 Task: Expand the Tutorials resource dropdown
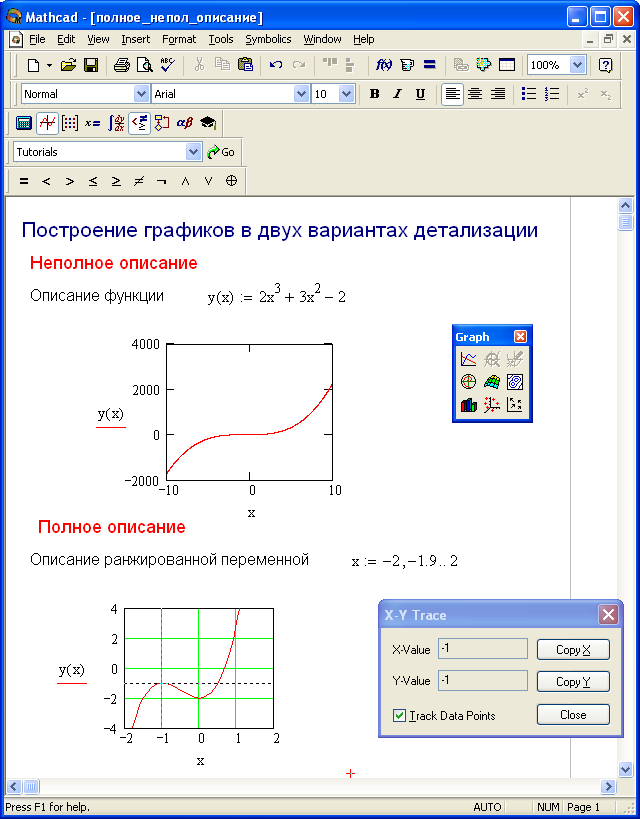(193, 152)
